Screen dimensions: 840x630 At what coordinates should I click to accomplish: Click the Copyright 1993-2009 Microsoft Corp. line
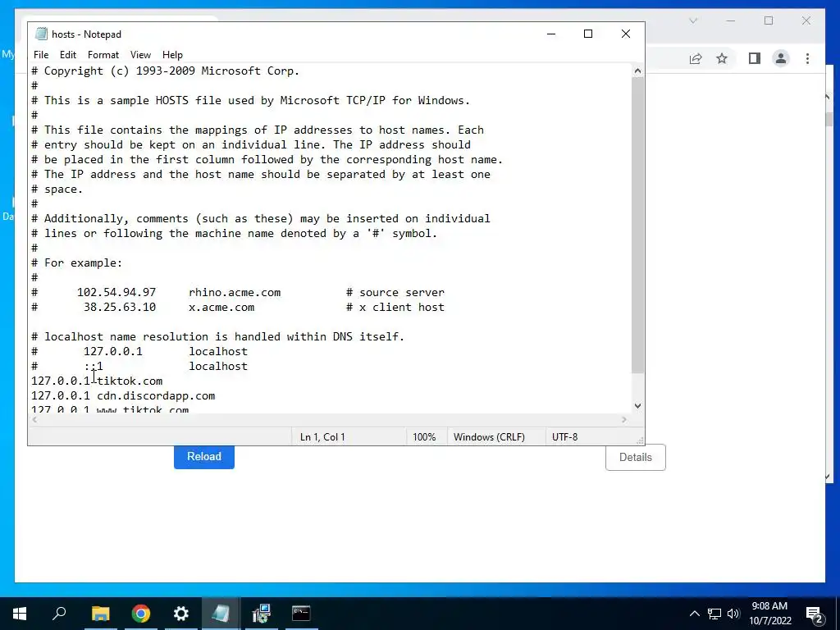[x=165, y=71]
